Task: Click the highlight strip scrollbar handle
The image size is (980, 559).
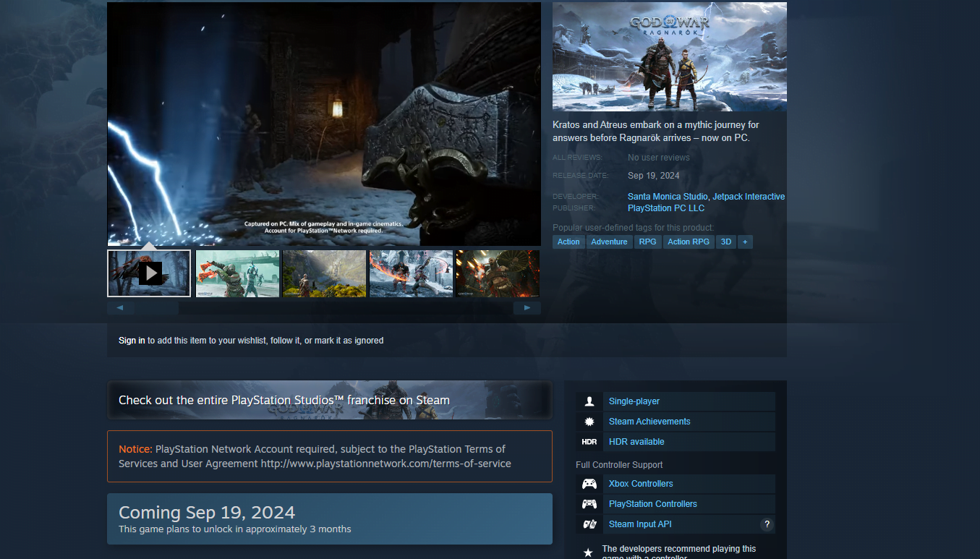Action: (156, 308)
